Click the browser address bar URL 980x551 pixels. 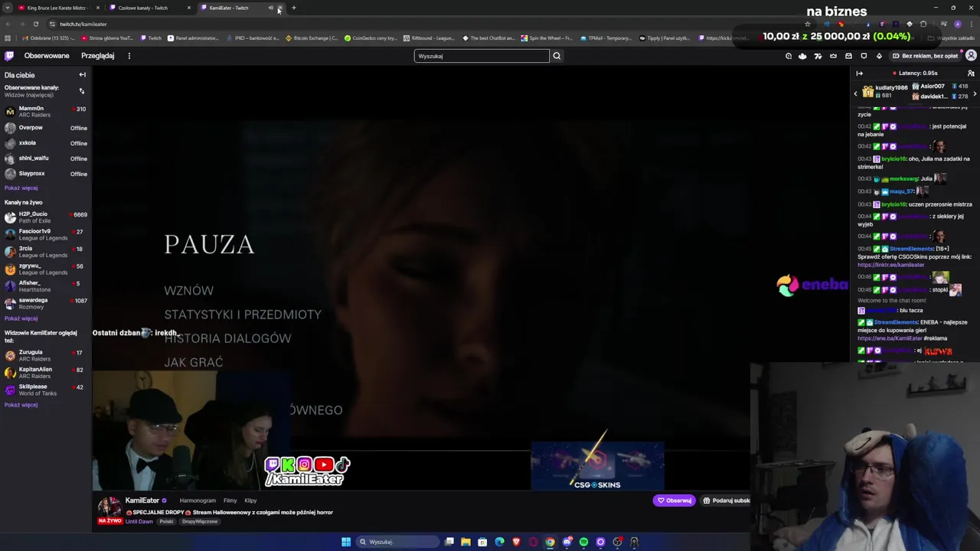83,24
